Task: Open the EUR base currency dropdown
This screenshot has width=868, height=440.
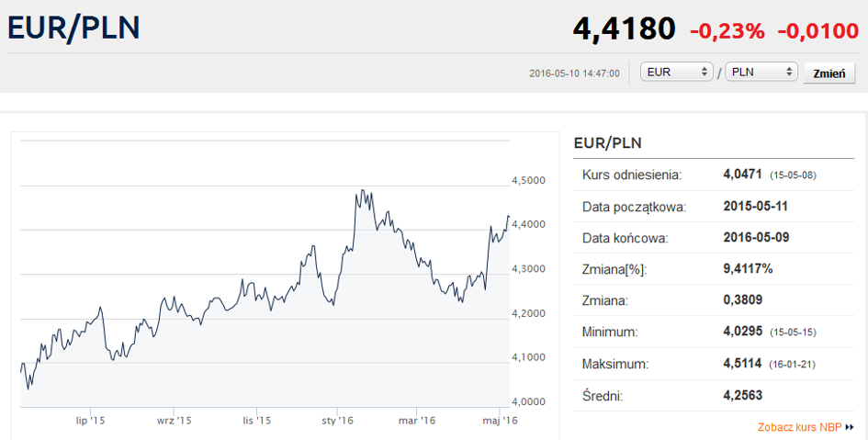Action: click(677, 73)
